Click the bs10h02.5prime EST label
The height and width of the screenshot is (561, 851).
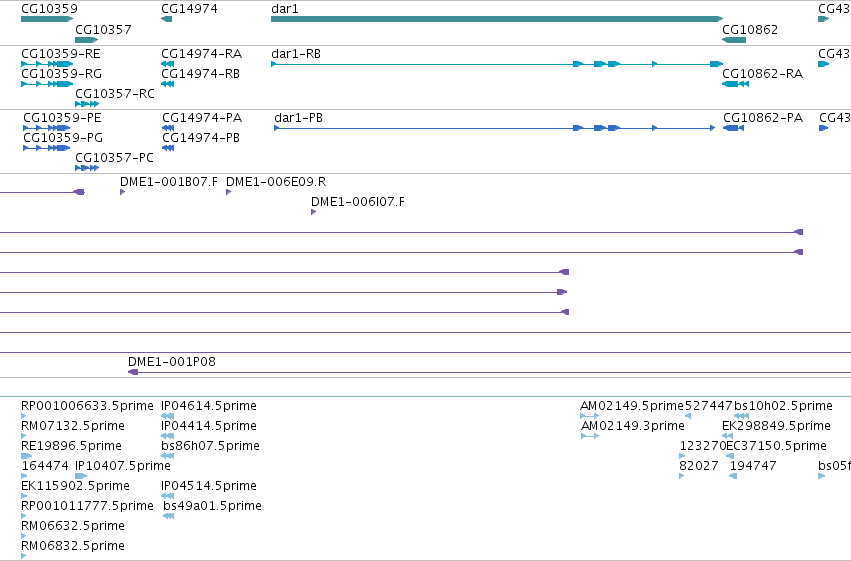tap(783, 406)
